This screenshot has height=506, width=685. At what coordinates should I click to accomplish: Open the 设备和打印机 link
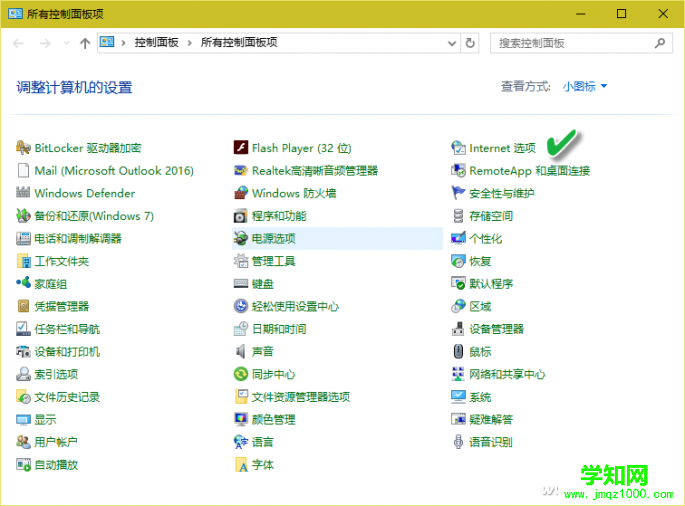coord(67,352)
